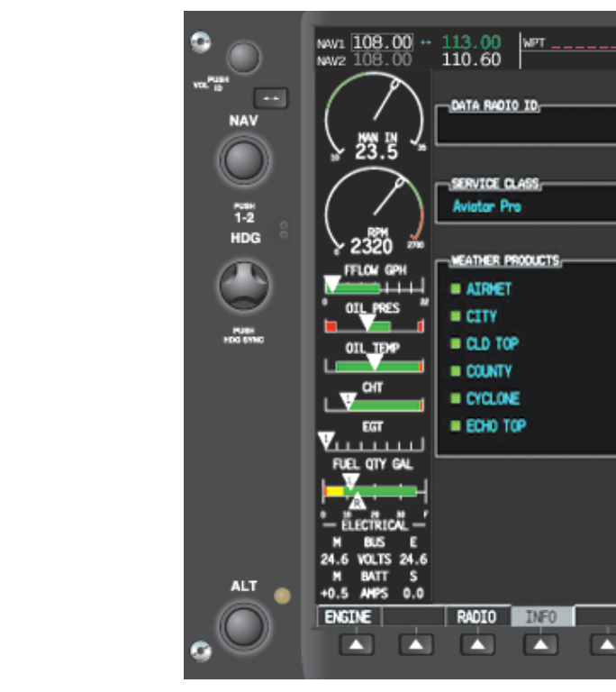Click the FUEL QTY GAL indicator bar
This screenshot has width=616, height=692.
[374, 491]
